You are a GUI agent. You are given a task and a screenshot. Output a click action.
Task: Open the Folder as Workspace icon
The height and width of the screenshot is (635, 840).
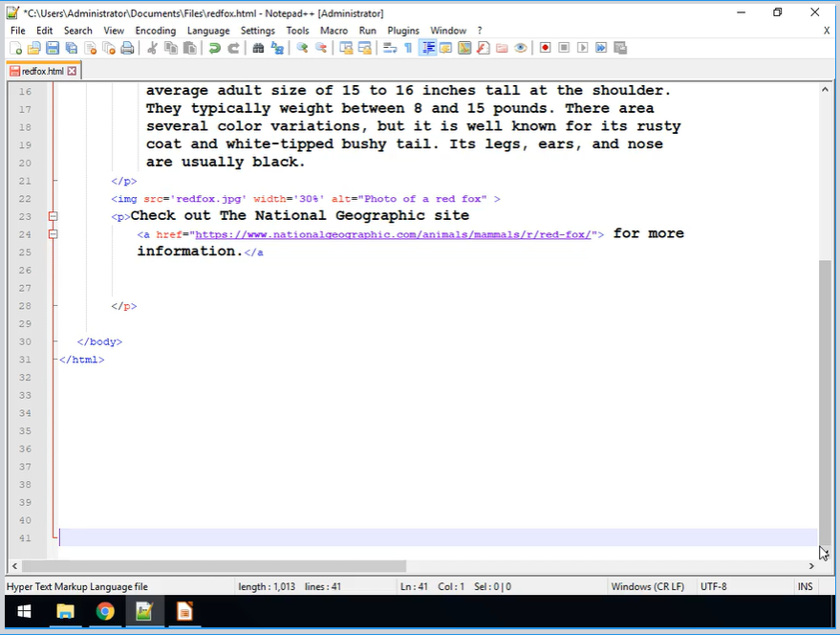(502, 48)
